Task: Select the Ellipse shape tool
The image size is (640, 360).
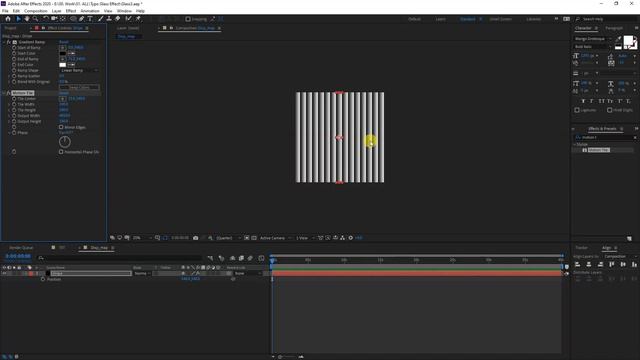Action: (x=73, y=19)
